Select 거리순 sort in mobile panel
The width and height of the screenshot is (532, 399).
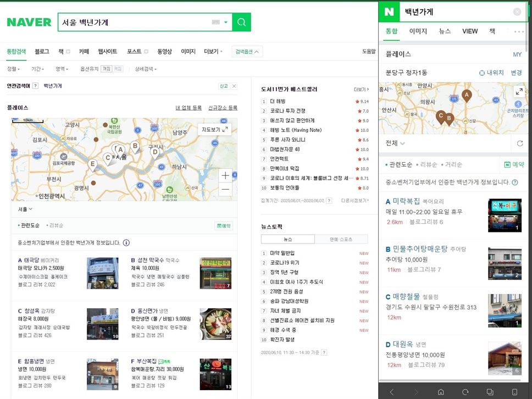coord(452,164)
